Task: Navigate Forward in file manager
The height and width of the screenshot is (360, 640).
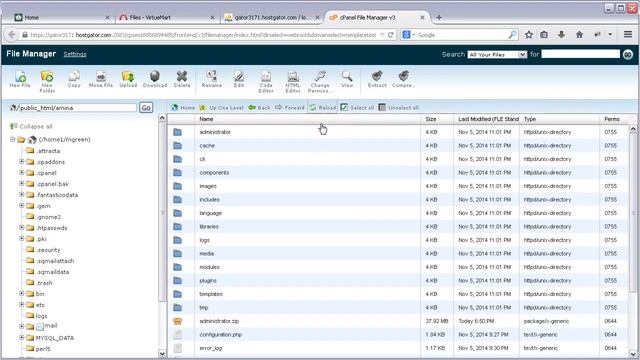Action: click(x=290, y=108)
